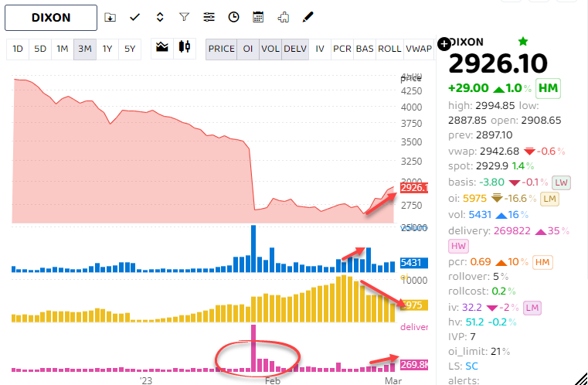The width and height of the screenshot is (588, 385).
Task: Click the resize grip at bottom-right corner
Action: pyautogui.click(x=580, y=378)
